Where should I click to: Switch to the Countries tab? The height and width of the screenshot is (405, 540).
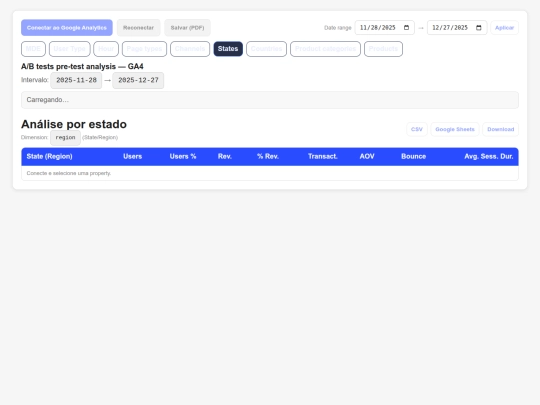coord(266,49)
